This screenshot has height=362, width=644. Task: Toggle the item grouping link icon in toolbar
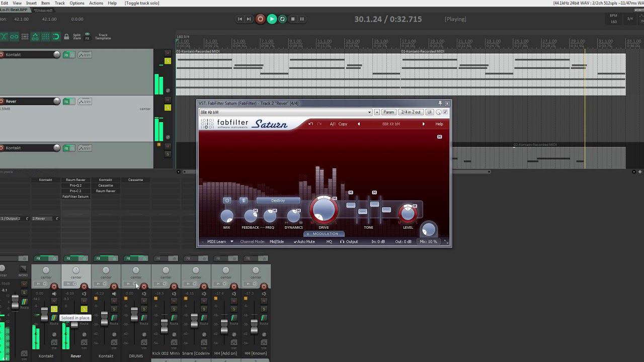14,37
